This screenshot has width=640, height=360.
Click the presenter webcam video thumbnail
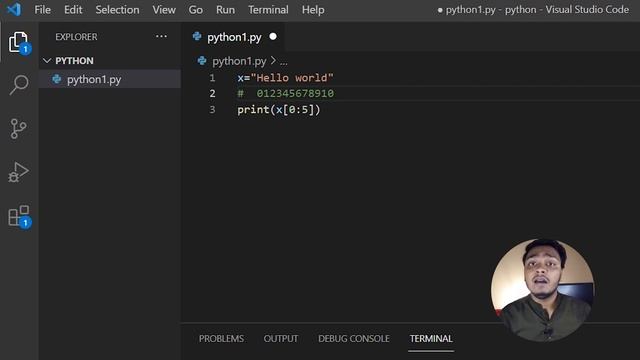(x=542, y=290)
